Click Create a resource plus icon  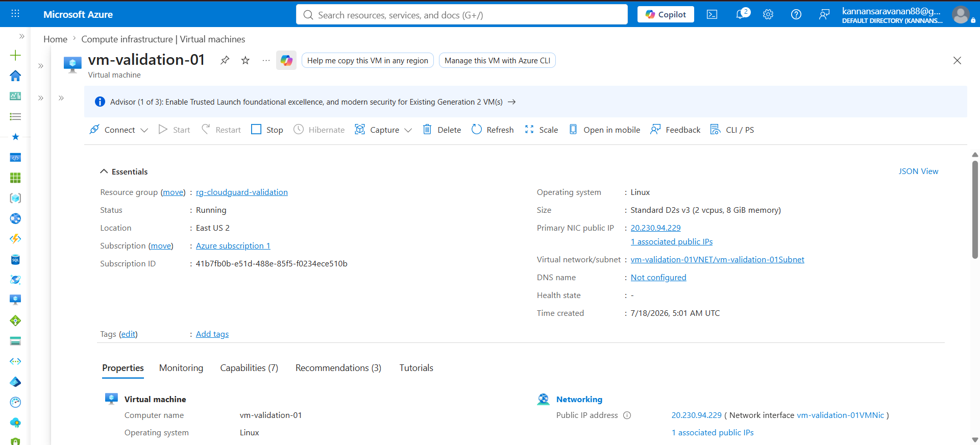point(15,55)
